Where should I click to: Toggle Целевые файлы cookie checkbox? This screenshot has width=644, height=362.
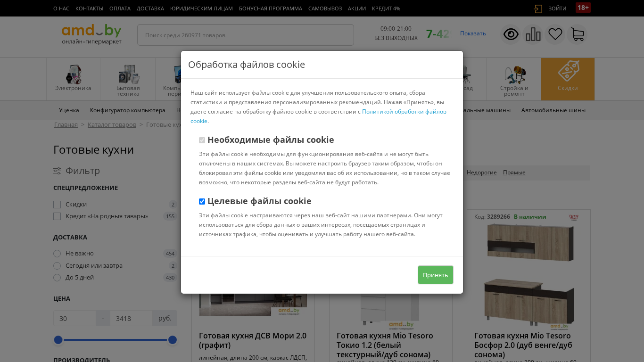click(x=202, y=202)
